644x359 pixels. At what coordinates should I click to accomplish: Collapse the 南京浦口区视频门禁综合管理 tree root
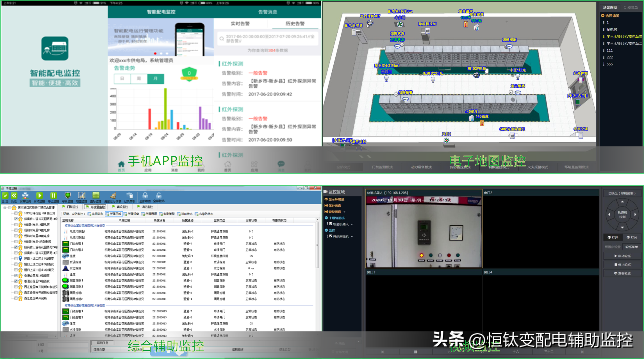click(x=5, y=207)
